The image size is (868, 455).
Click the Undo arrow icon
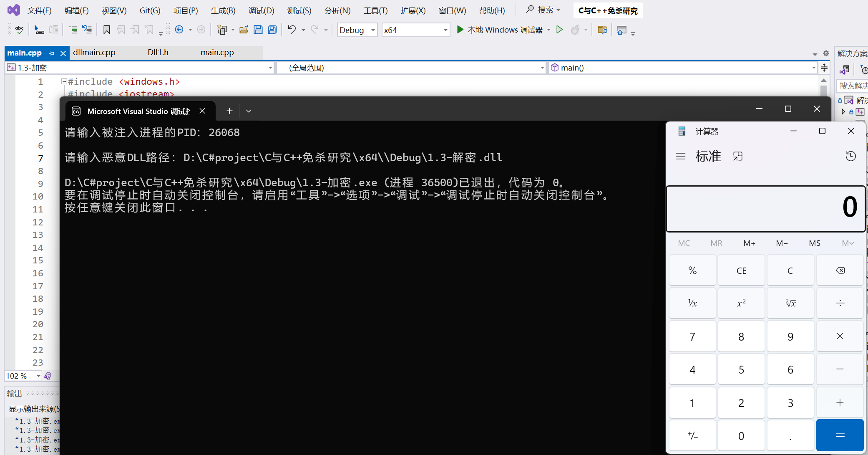(x=292, y=30)
